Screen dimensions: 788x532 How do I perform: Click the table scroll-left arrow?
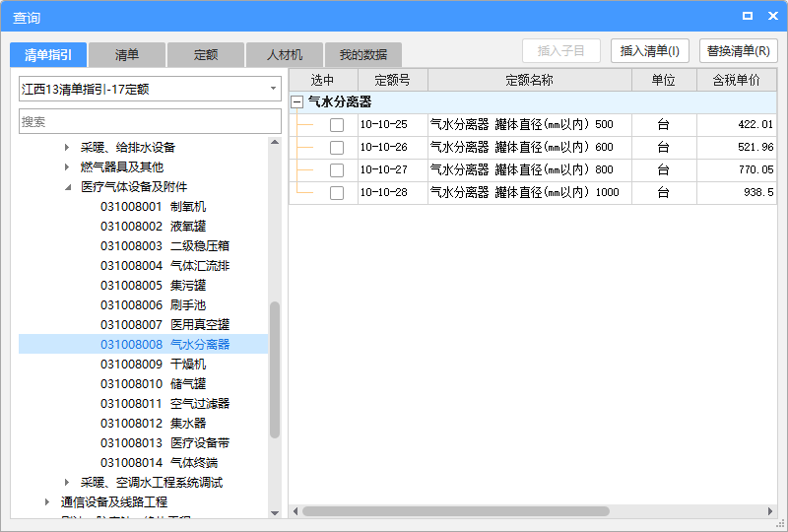(295, 511)
